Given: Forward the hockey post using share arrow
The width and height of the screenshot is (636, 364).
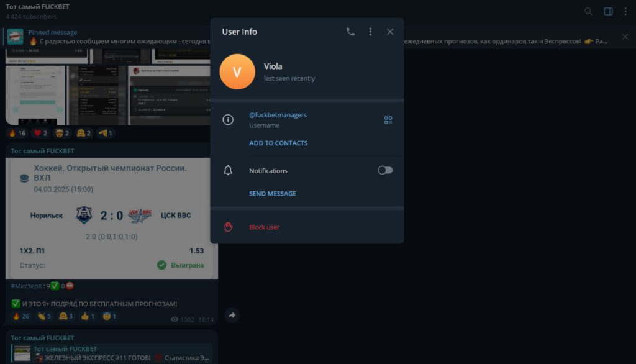Looking at the screenshot, I should [x=232, y=316].
